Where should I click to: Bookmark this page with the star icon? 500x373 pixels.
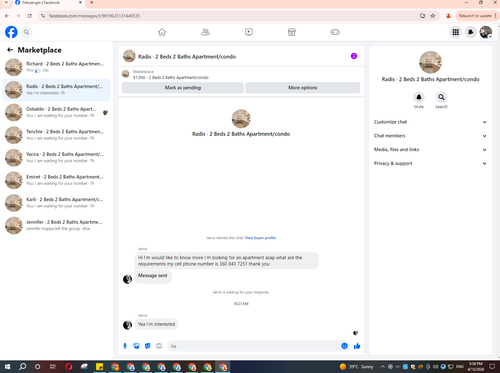(x=433, y=16)
